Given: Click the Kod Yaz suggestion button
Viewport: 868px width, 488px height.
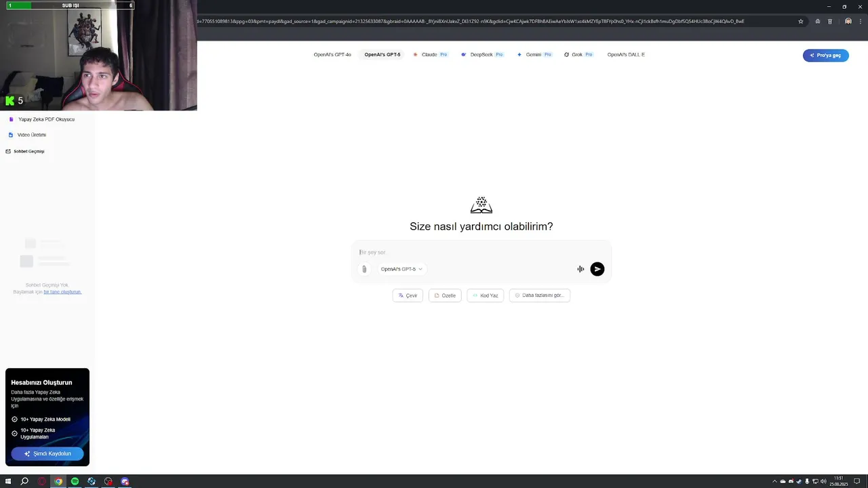Looking at the screenshot, I should tap(486, 296).
